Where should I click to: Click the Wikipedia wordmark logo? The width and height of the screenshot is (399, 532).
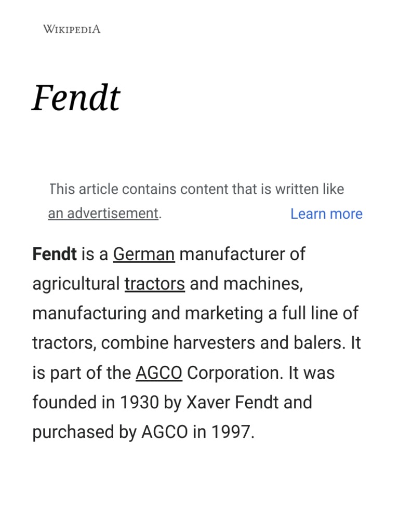pos(72,29)
